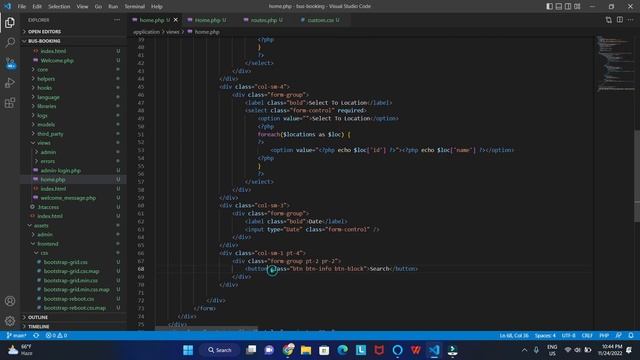The width and height of the screenshot is (640, 360).
Task: Toggle the secondary side bar layout icon
Action: pos(568,7)
